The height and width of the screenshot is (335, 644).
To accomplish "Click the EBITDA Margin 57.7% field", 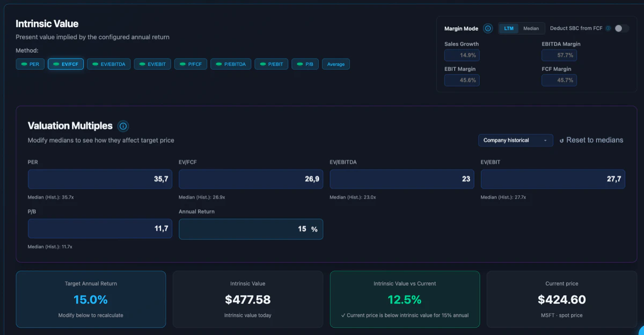I will [x=559, y=55].
